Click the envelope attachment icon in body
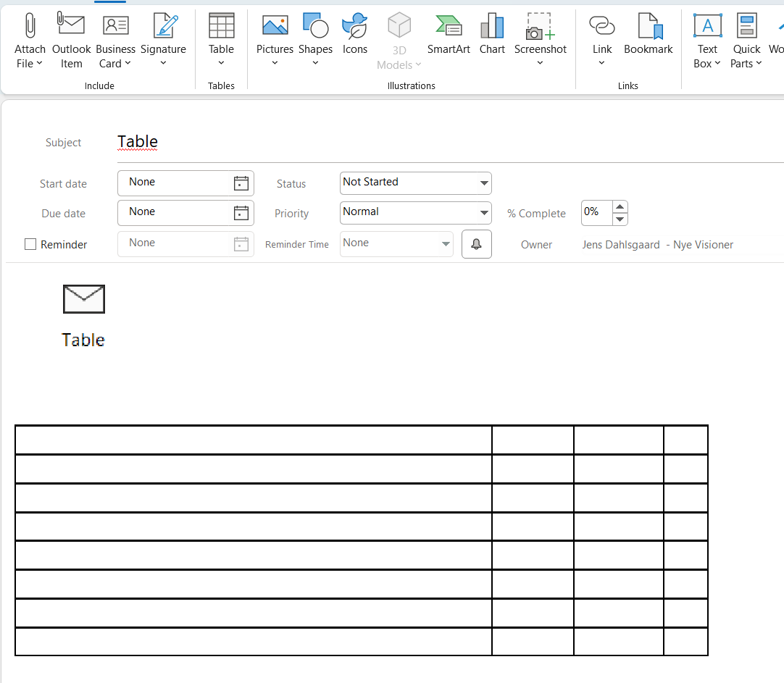Image resolution: width=784 pixels, height=683 pixels. click(x=84, y=299)
